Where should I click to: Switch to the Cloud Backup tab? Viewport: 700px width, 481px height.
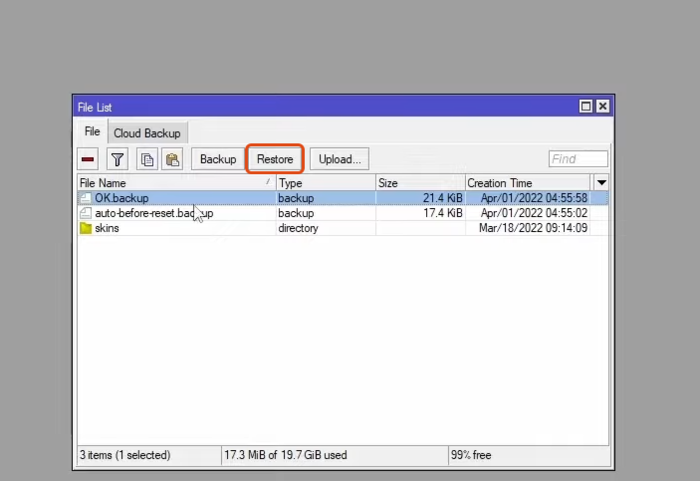tap(147, 133)
